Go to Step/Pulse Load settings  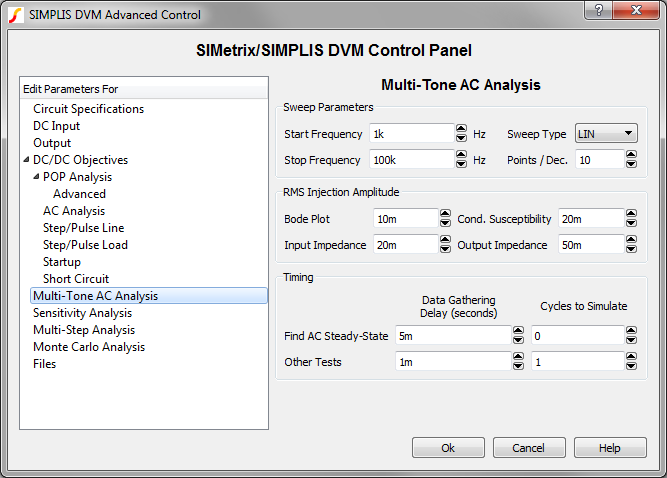click(85, 245)
